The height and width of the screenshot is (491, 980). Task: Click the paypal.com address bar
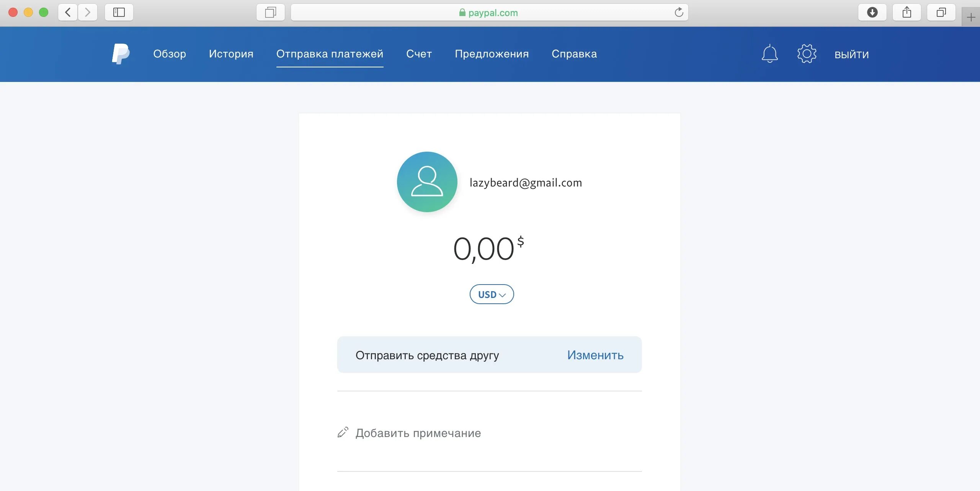click(489, 12)
